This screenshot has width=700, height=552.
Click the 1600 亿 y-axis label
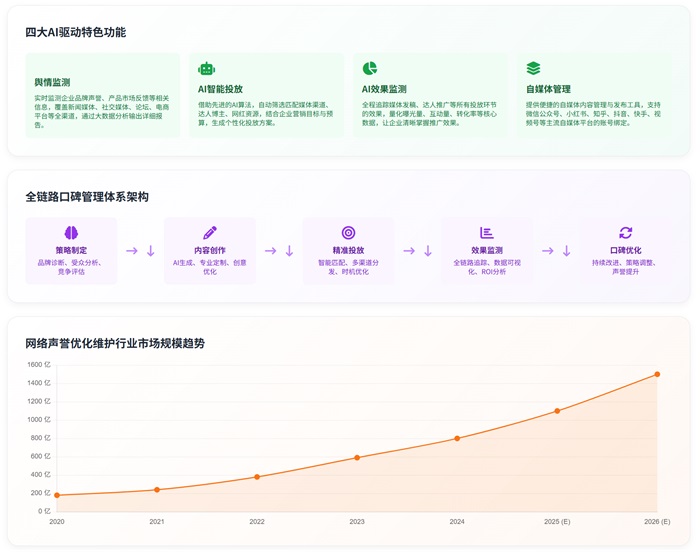[x=40, y=365]
